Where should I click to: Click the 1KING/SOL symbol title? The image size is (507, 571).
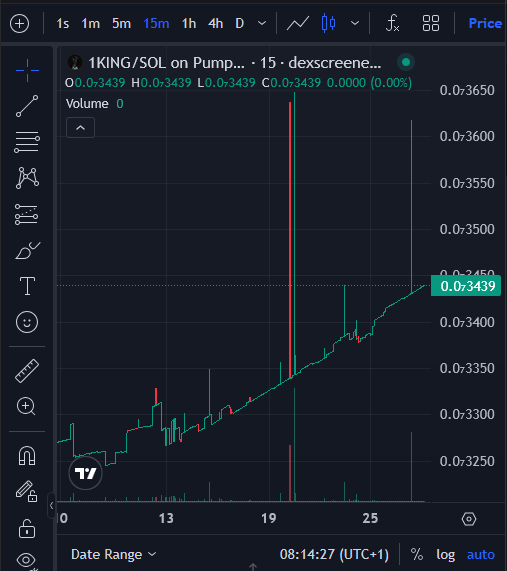[x=166, y=63]
